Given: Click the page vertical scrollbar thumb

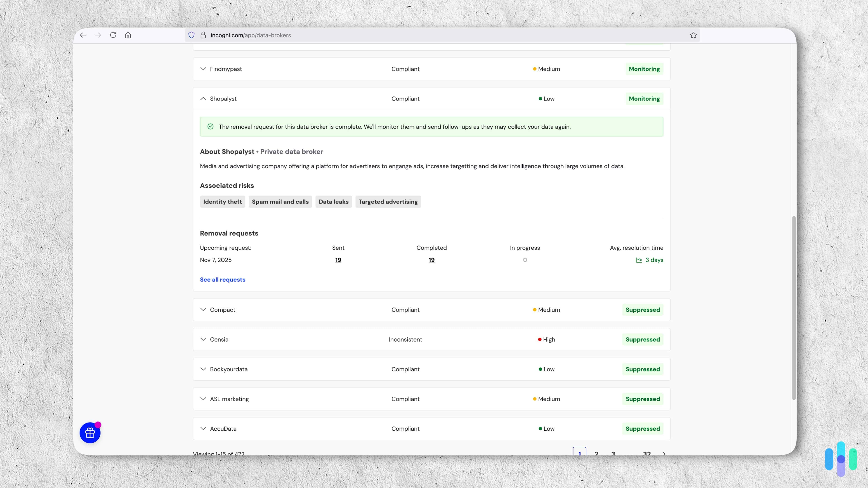Looking at the screenshot, I should coord(794,308).
